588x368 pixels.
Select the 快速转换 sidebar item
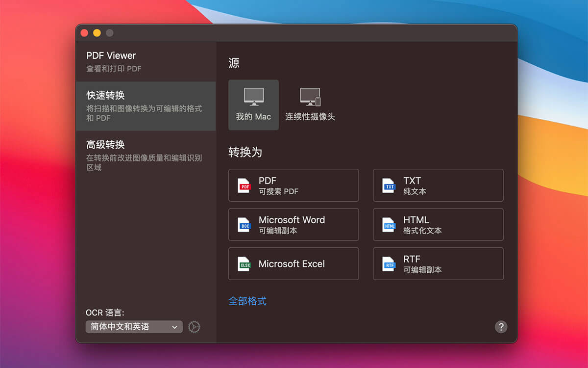click(x=146, y=106)
